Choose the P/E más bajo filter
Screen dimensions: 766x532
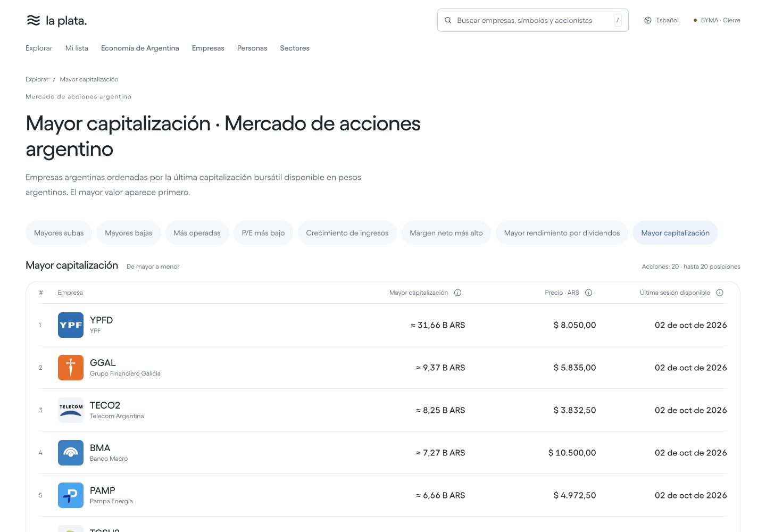263,233
